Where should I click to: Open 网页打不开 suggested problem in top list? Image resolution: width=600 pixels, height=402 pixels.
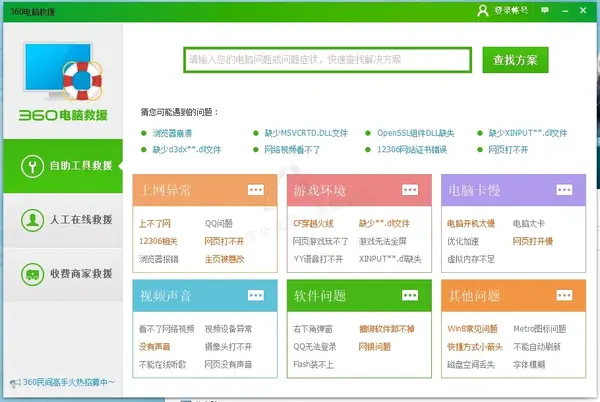(x=508, y=150)
